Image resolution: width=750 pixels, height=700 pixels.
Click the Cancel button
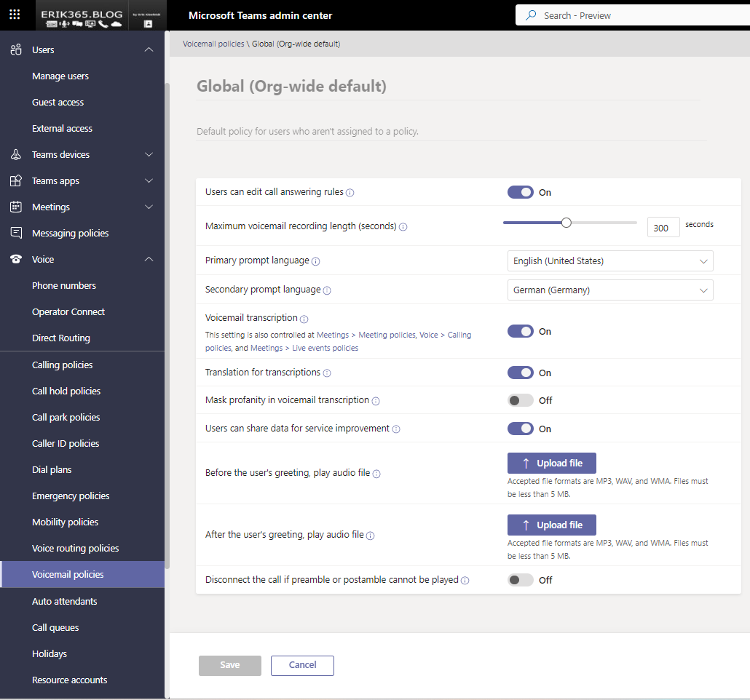coord(302,665)
